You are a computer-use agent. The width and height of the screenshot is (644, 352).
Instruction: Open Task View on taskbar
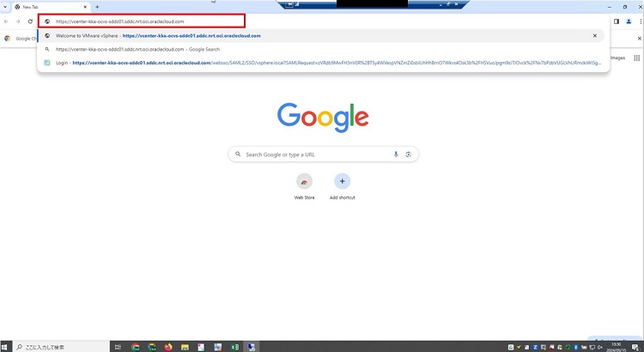tap(118, 347)
